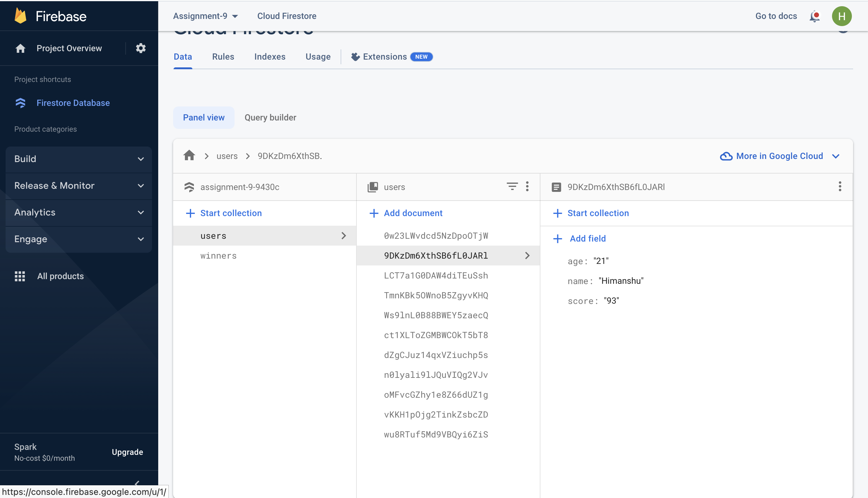Click the filter icon in users column
868x498 pixels.
coord(512,186)
